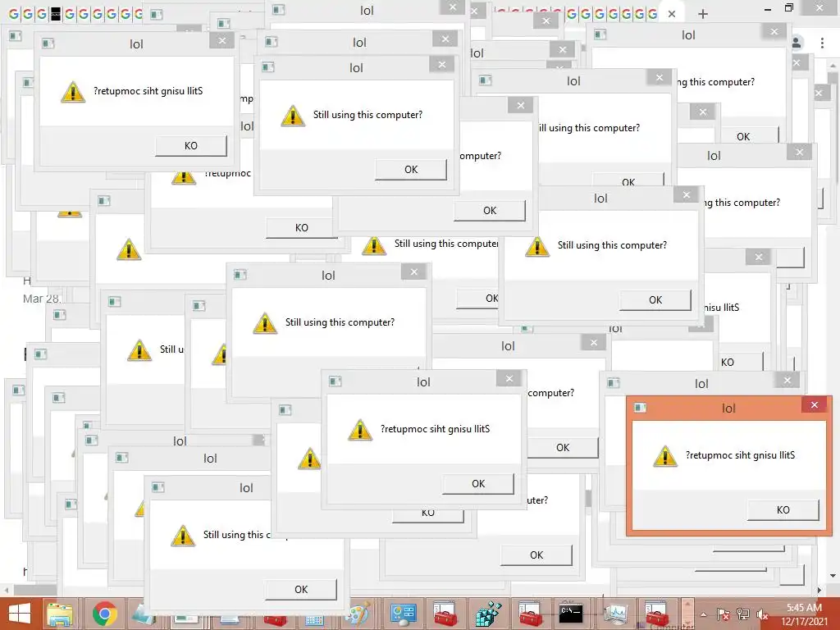The height and width of the screenshot is (630, 840).
Task: Open the Command Prompt taskbar icon
Action: [x=571, y=614]
